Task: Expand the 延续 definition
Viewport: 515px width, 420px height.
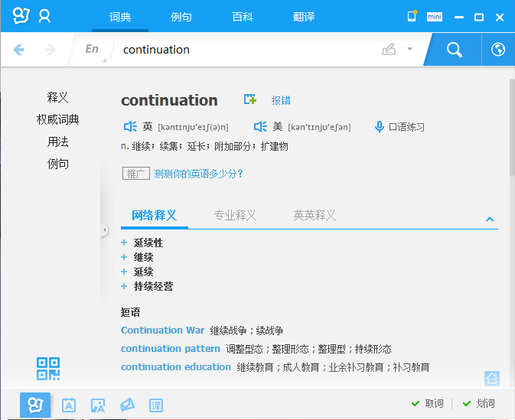Action: (x=124, y=272)
